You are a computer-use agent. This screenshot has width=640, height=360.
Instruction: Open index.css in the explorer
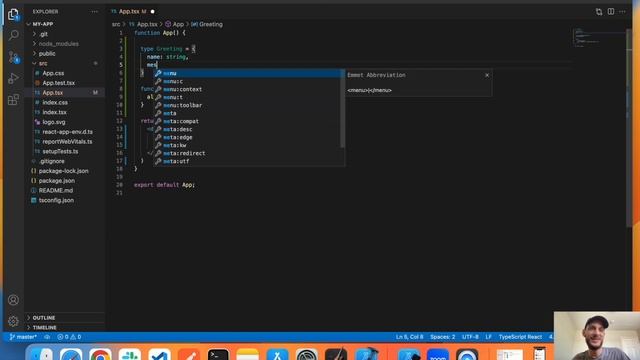coord(65,102)
